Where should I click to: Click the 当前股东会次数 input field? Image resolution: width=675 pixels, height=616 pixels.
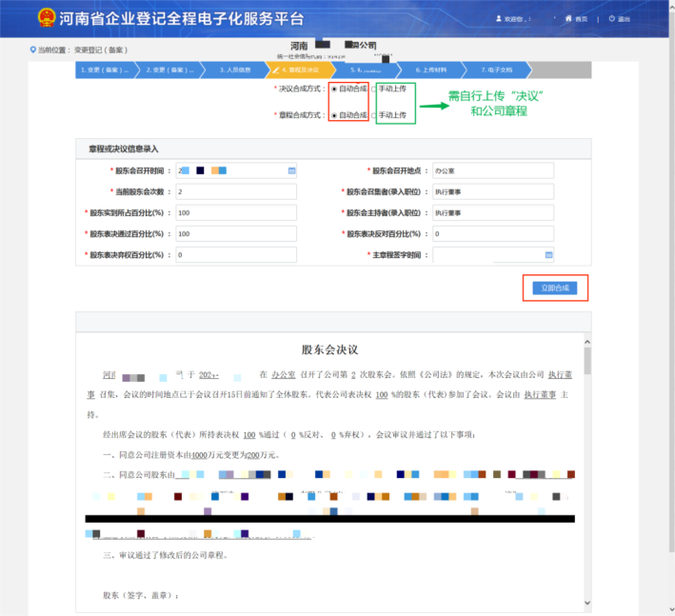click(x=235, y=191)
